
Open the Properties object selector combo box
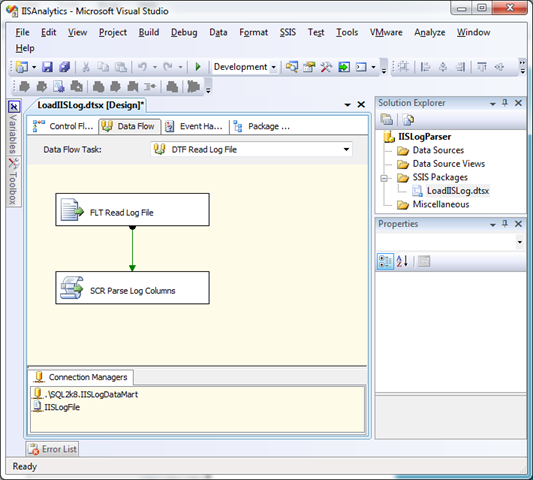(450, 242)
